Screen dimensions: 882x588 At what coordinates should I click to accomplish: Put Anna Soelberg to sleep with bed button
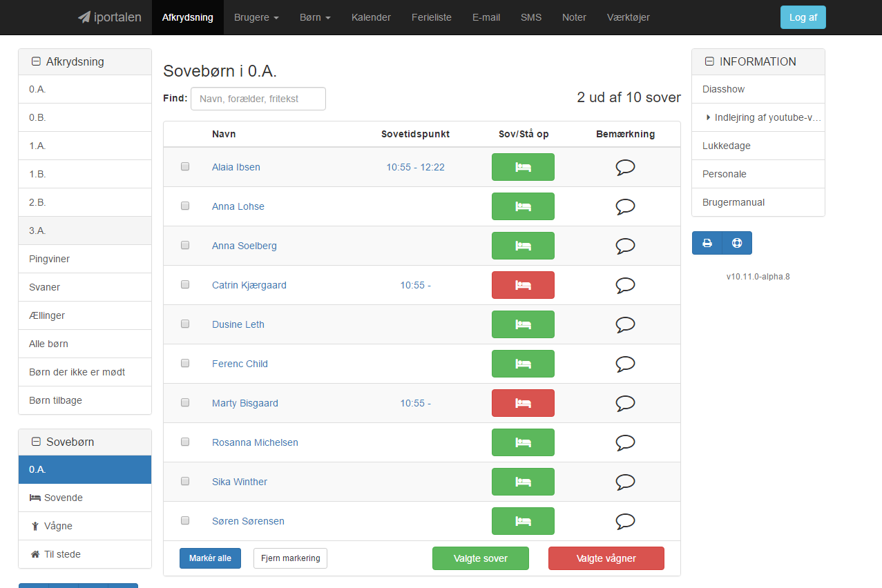(x=523, y=246)
